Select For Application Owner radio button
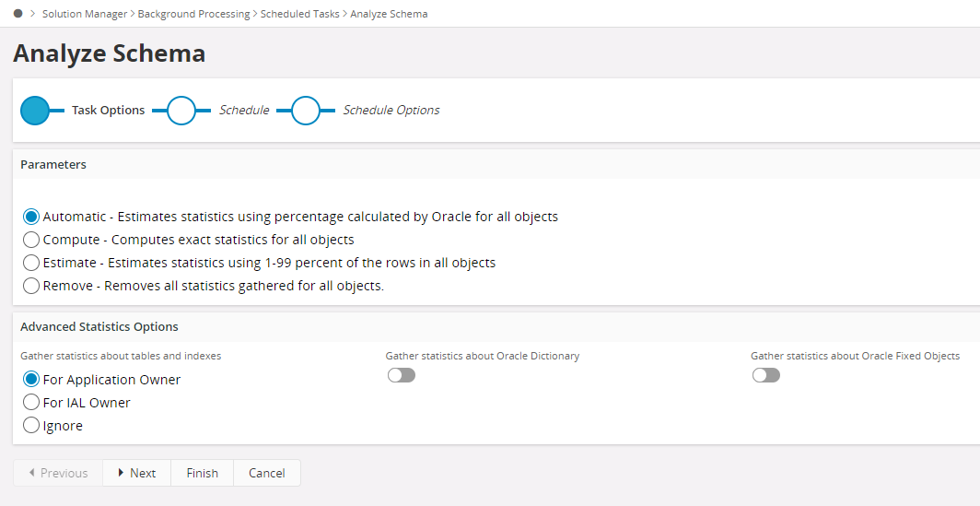 (31, 380)
